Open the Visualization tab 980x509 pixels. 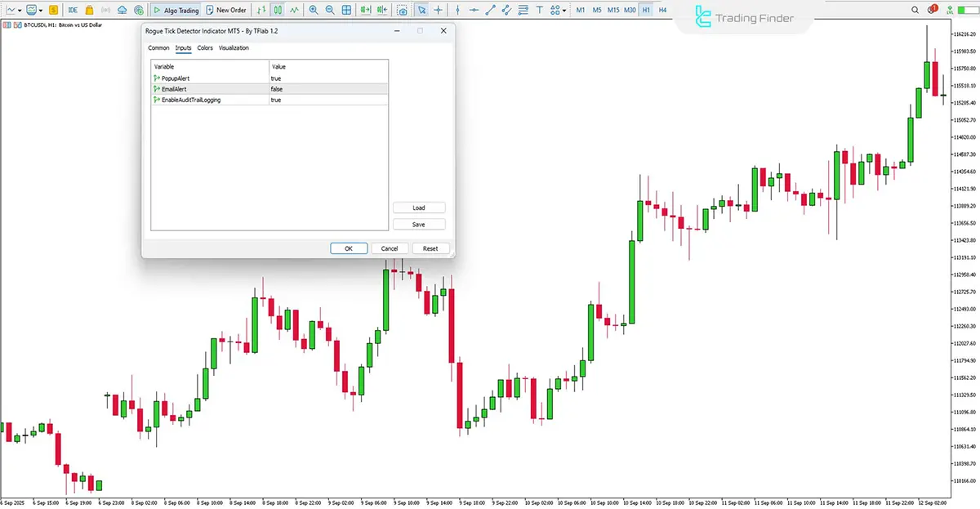tap(234, 47)
